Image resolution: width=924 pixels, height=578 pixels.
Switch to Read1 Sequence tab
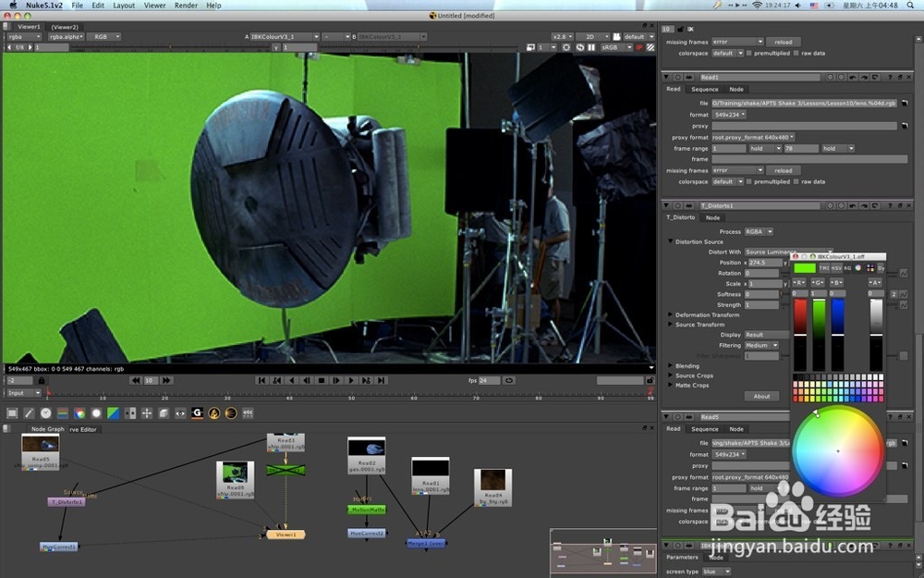click(x=705, y=90)
